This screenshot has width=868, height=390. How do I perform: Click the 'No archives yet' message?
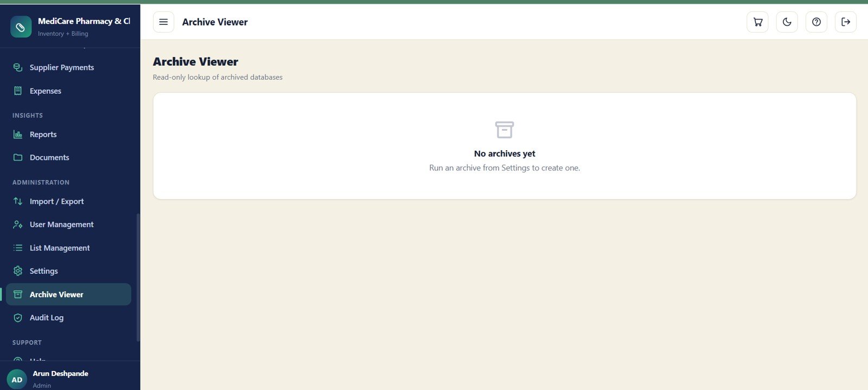(x=505, y=154)
